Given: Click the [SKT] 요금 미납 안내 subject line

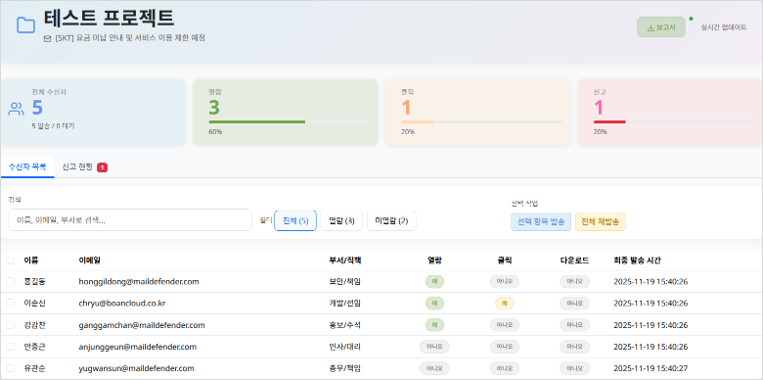Looking at the screenshot, I should click(130, 38).
